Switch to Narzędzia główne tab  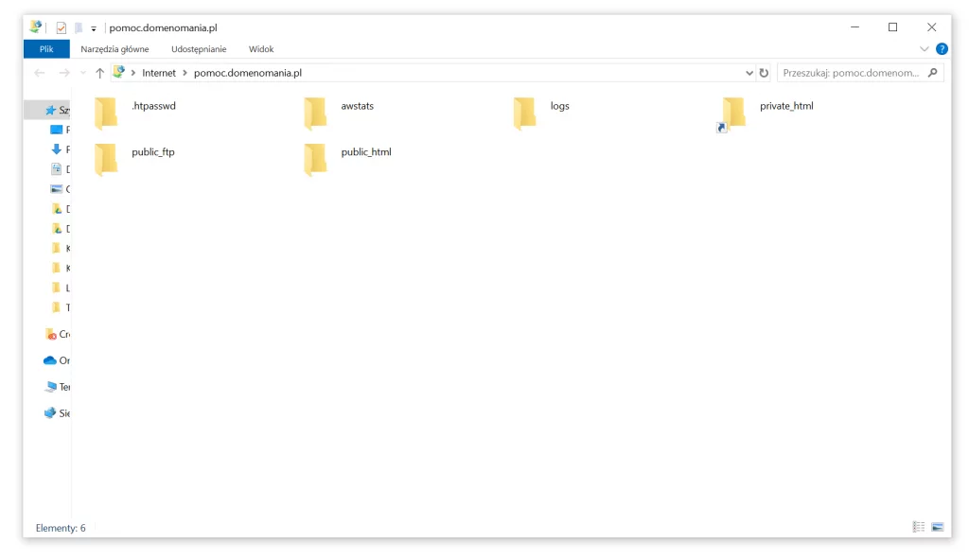pyautogui.click(x=115, y=49)
